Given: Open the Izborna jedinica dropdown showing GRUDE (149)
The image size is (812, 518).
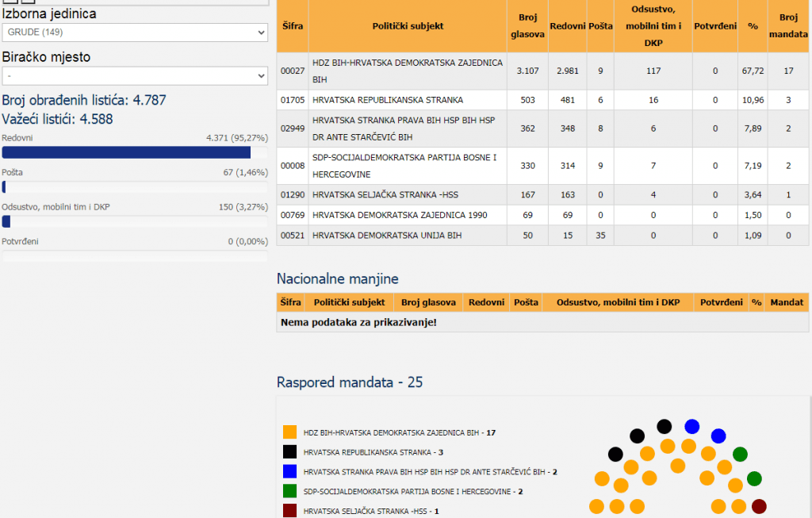Looking at the screenshot, I should coord(134,33).
